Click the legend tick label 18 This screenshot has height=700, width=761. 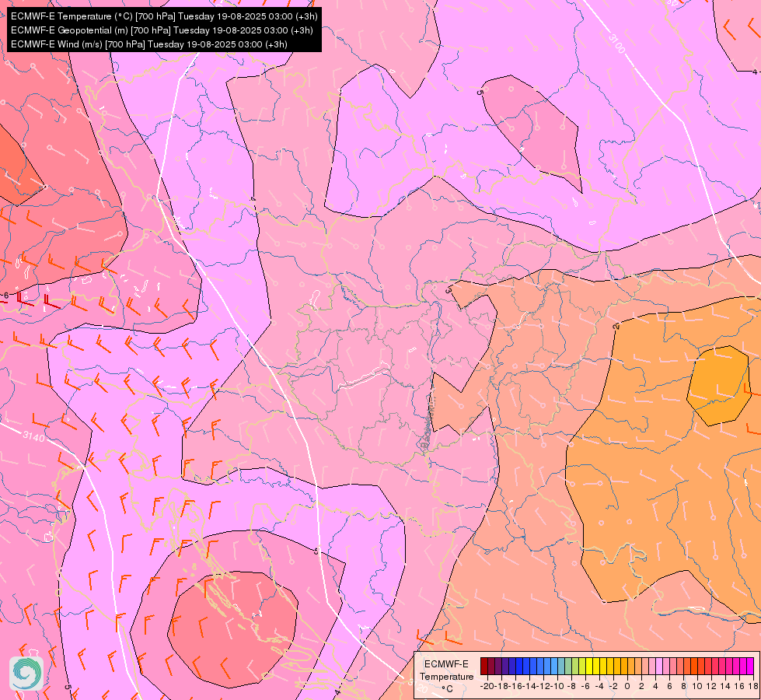(x=753, y=686)
